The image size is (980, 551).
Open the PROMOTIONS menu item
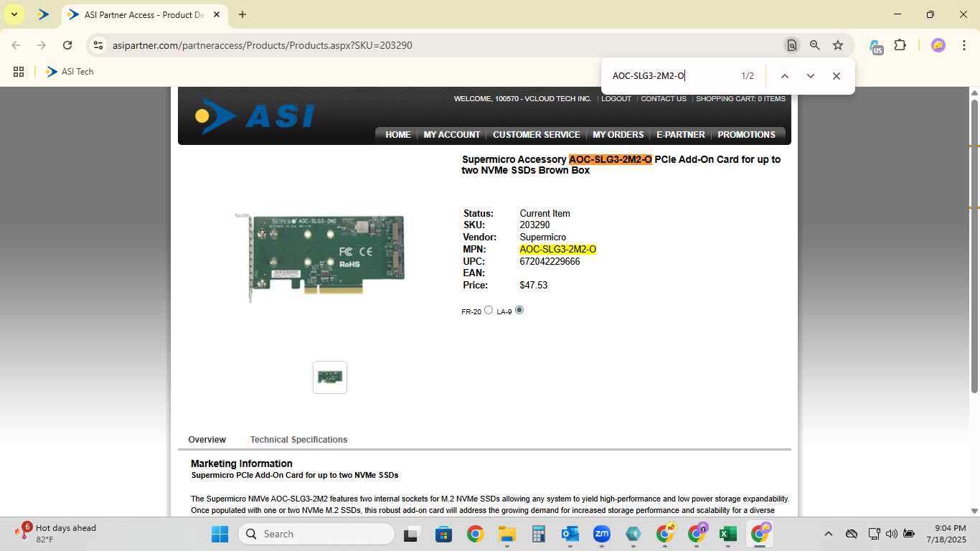tap(747, 135)
